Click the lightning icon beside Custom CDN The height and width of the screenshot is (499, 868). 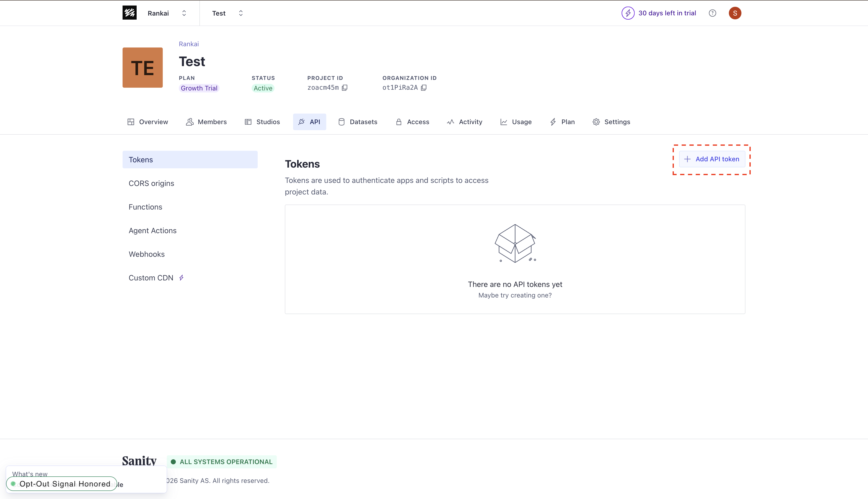point(182,278)
